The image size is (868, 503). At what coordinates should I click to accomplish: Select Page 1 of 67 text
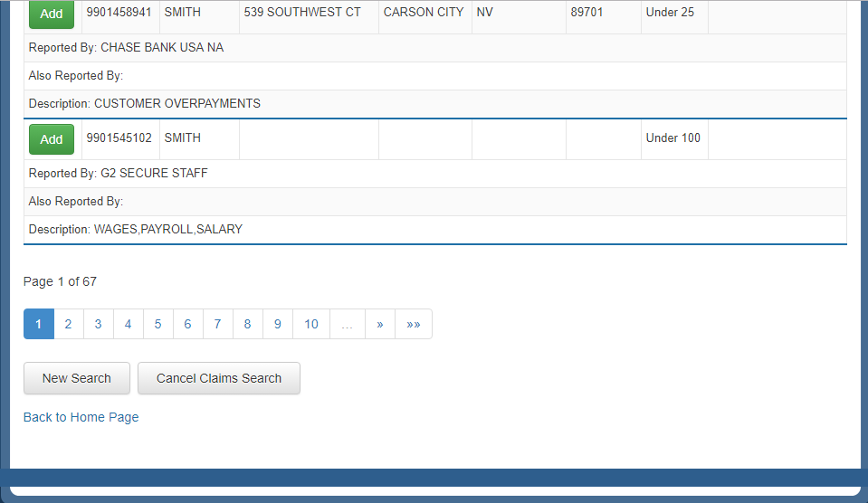pos(60,281)
